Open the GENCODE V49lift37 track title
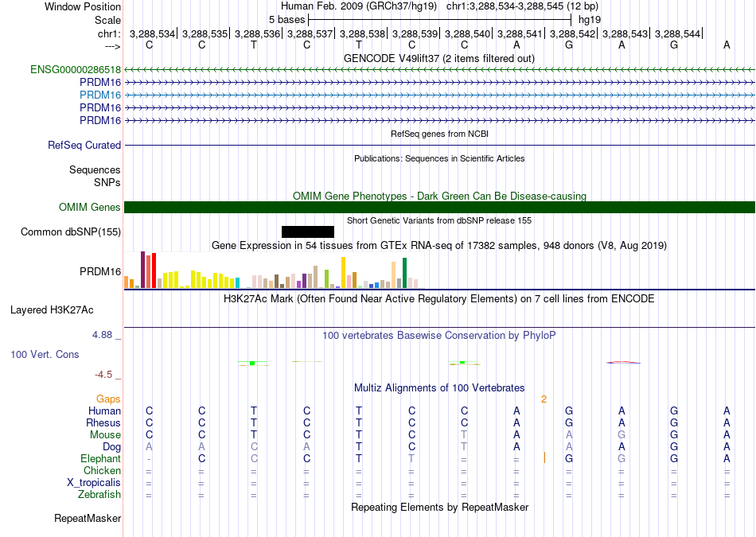Image resolution: width=756 pixels, height=537 pixels. click(439, 58)
